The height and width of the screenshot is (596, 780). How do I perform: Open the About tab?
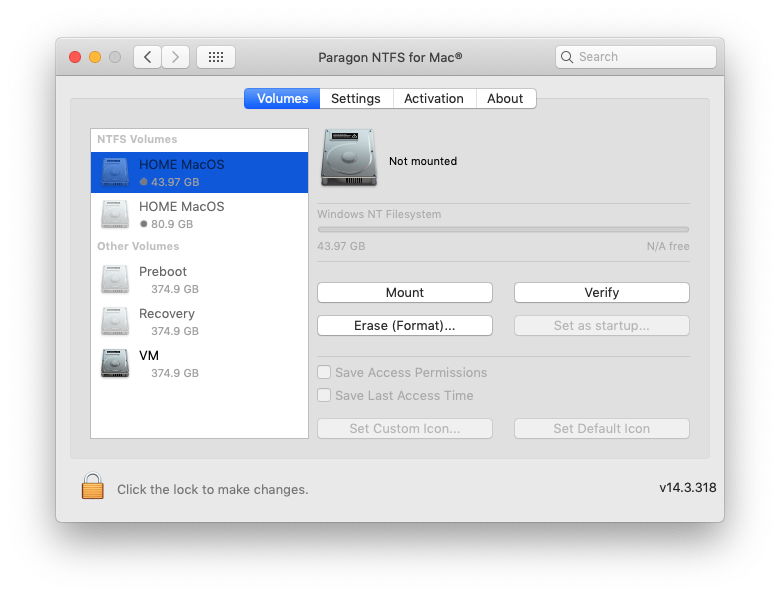click(505, 99)
